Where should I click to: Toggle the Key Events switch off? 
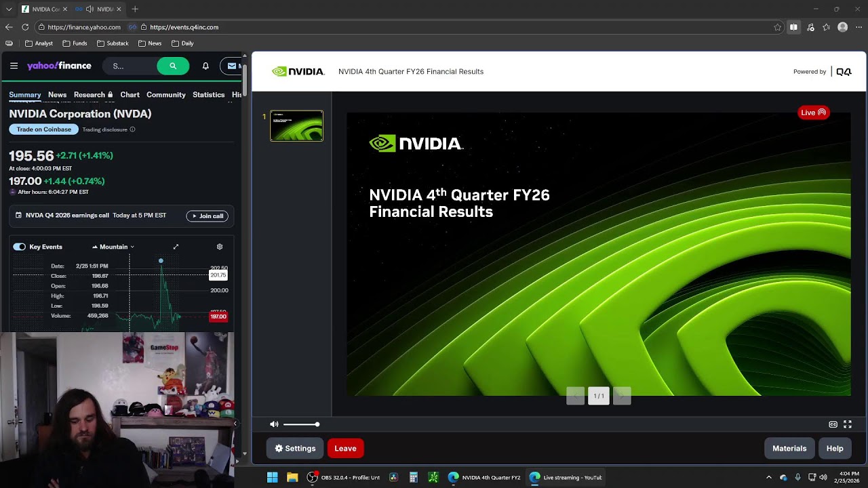pyautogui.click(x=19, y=247)
